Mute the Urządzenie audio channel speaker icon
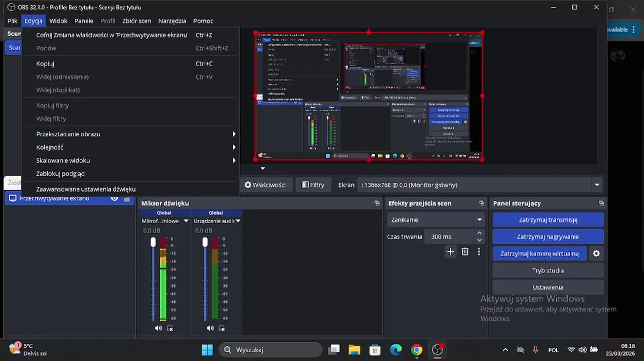 click(210, 328)
